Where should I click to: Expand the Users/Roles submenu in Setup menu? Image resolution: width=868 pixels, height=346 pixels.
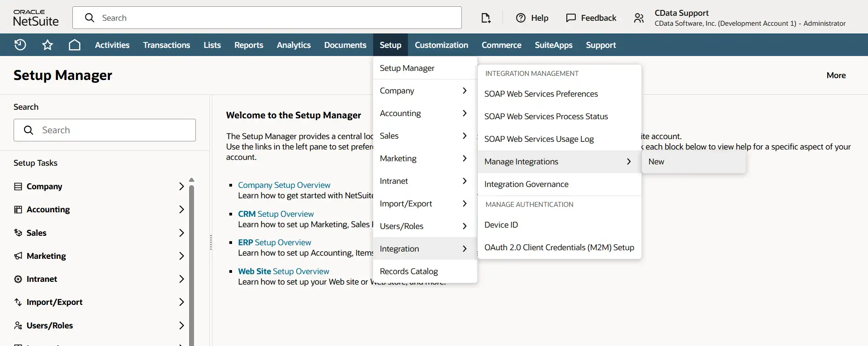point(423,226)
